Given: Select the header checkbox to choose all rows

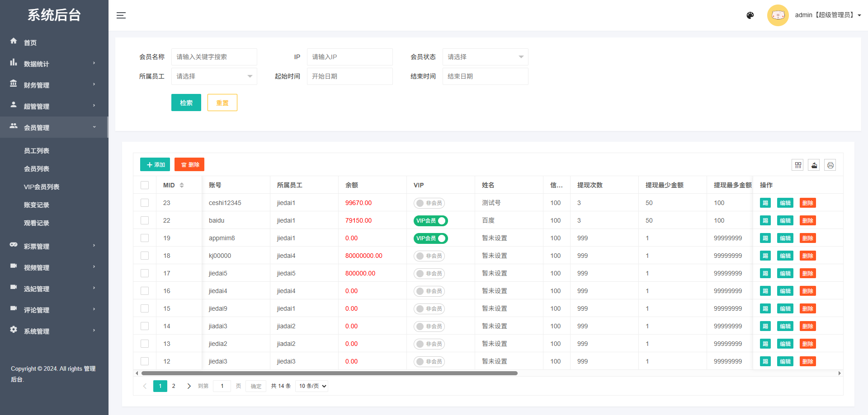Looking at the screenshot, I should pos(145,185).
